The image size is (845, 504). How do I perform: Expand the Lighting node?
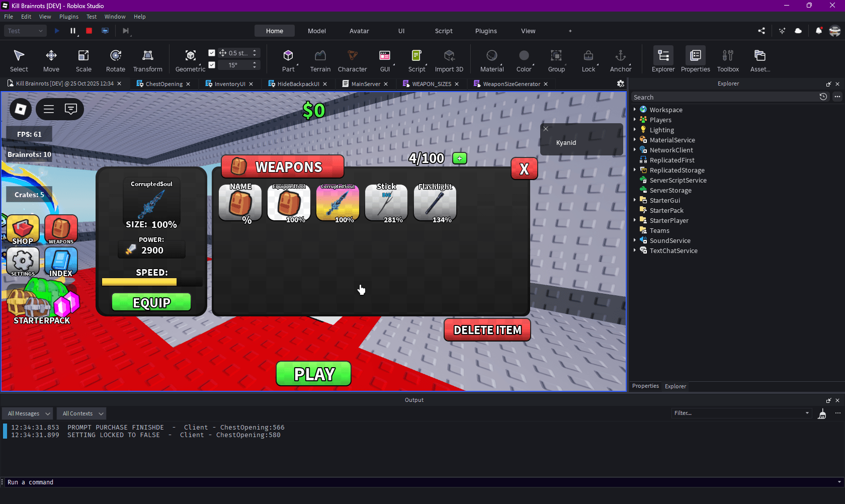pos(635,130)
